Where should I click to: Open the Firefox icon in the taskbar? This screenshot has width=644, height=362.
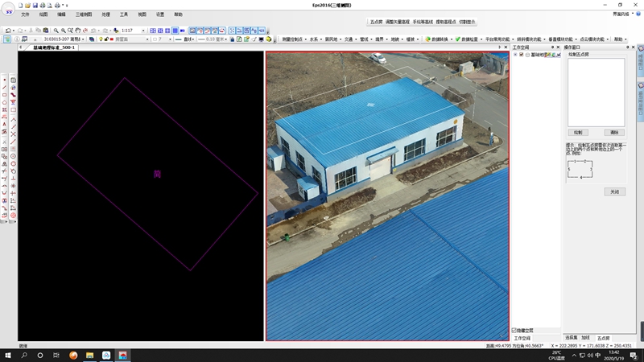coord(73,355)
